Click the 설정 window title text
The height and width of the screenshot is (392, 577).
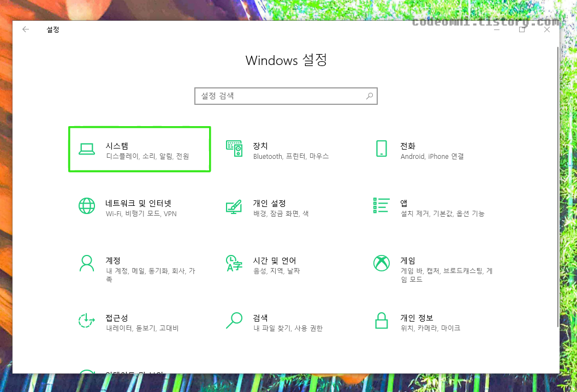tap(52, 29)
